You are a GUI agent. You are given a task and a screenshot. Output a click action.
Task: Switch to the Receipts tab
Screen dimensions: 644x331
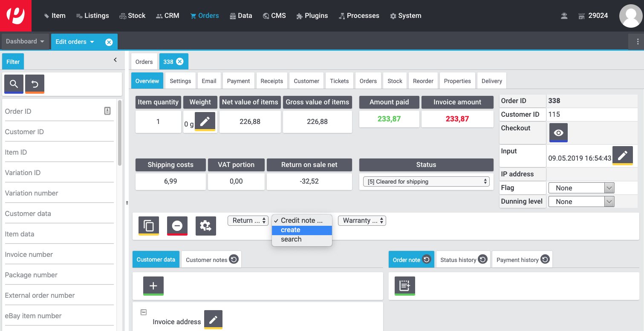pos(271,81)
